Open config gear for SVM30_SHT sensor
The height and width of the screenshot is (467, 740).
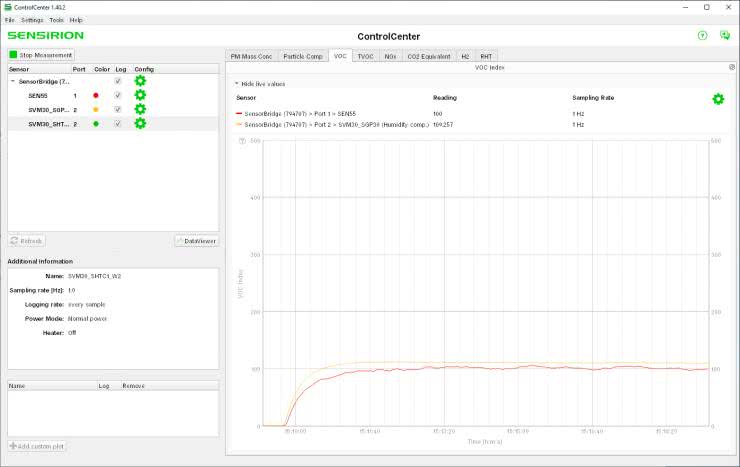tap(140, 123)
